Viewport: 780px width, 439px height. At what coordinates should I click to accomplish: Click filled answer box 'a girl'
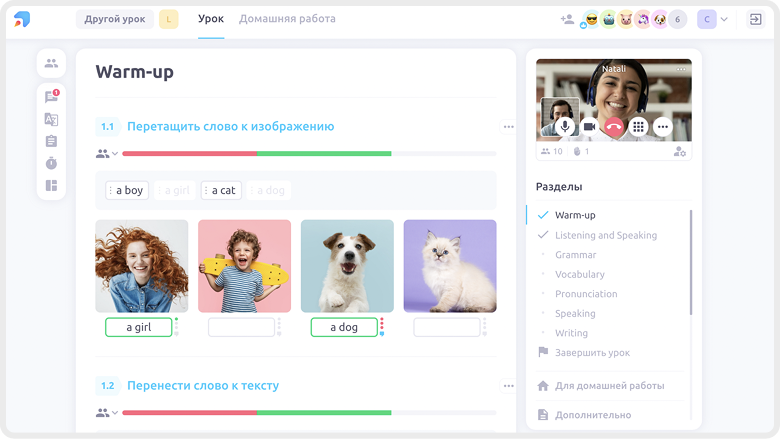(139, 327)
